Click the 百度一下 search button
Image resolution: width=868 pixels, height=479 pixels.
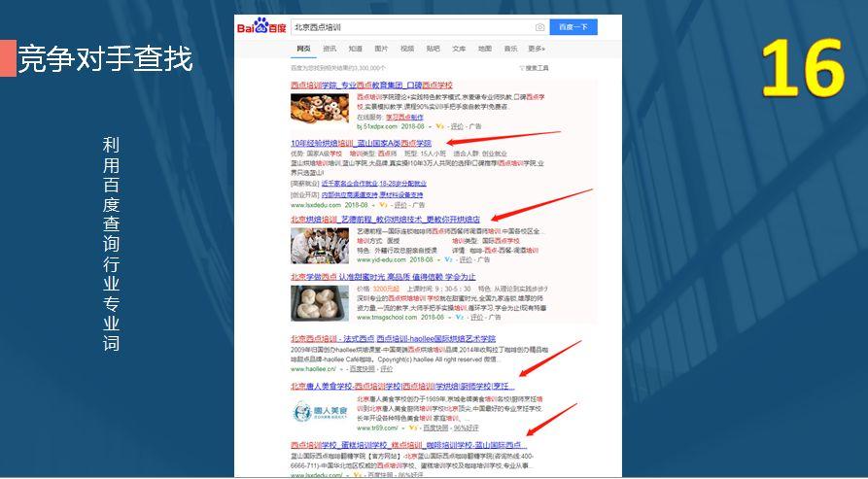573,27
